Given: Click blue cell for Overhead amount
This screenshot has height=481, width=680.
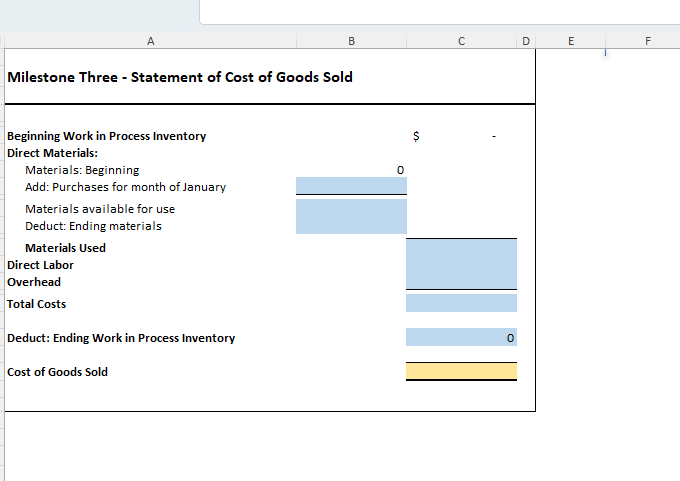Looking at the screenshot, I should (x=461, y=281).
